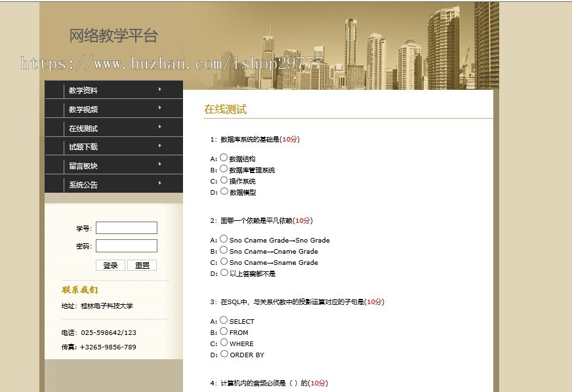Select answer A 数据结构 for question 1

223,157
